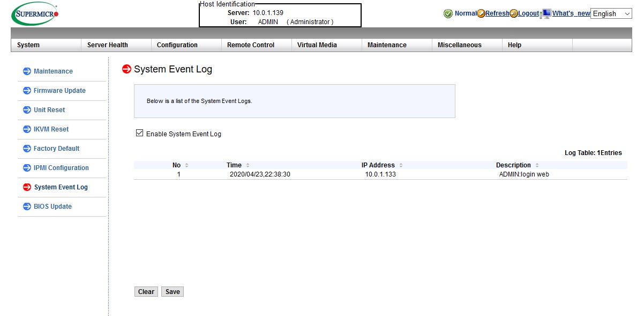This screenshot has height=316, width=644.
Task: Select the first log entry row
Action: [x=380, y=174]
